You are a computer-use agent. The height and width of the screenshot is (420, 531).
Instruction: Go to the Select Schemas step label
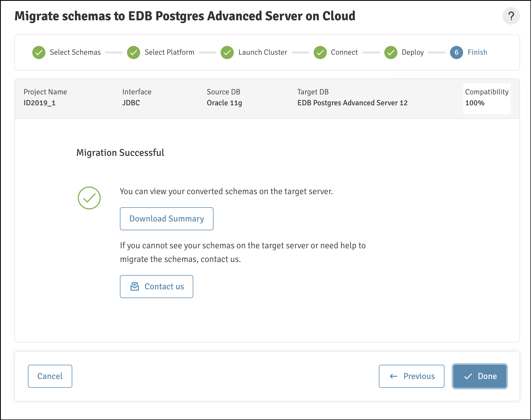(x=75, y=52)
